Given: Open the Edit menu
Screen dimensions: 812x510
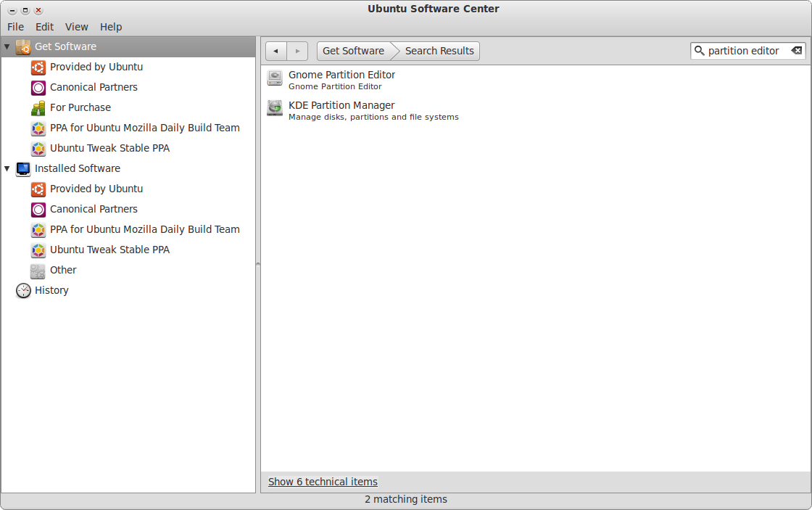Looking at the screenshot, I should point(44,27).
